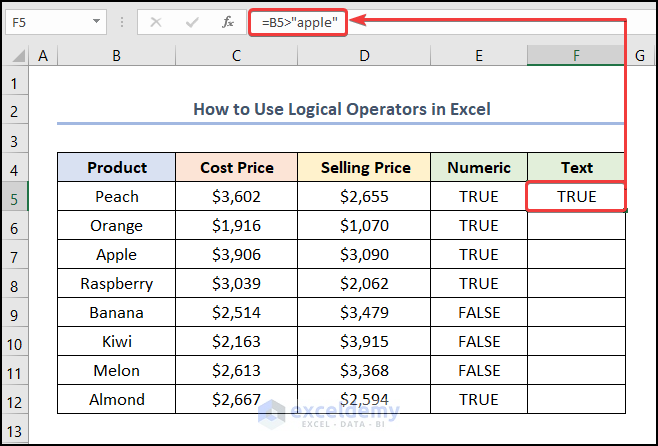Click into the formula bar with =B5>"apple"
The width and height of the screenshot is (658, 446).
480,21
